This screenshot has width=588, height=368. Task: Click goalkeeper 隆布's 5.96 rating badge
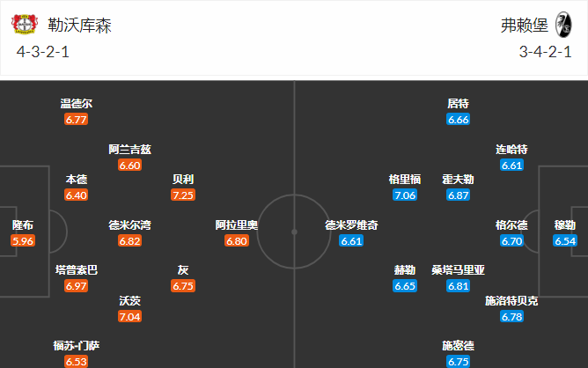(x=24, y=240)
